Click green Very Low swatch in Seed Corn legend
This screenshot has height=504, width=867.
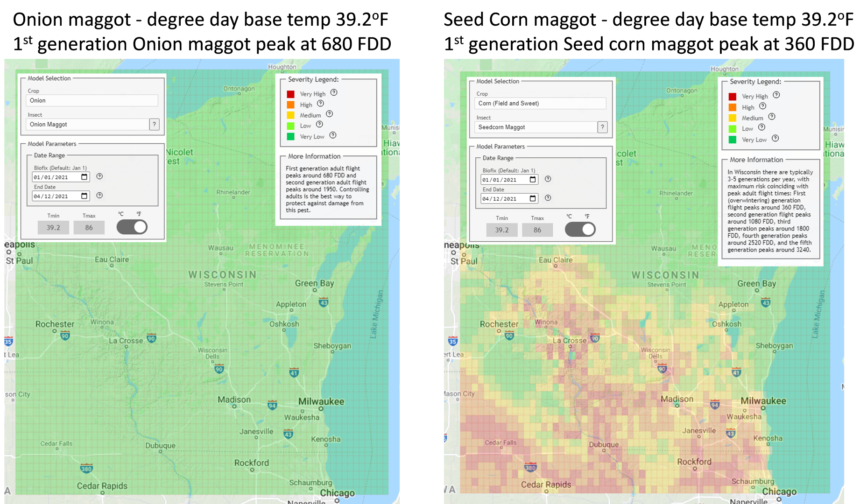[733, 140]
